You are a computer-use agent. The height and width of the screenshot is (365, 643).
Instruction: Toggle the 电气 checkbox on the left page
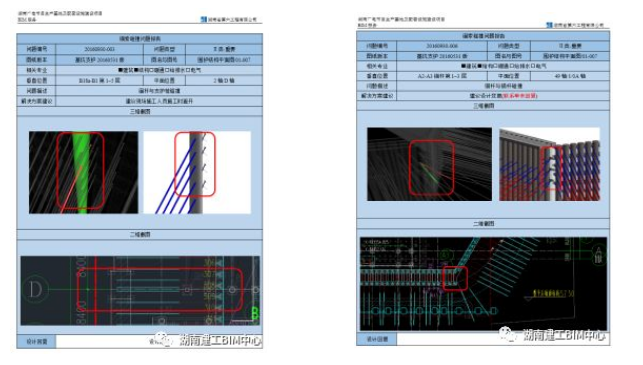click(188, 70)
